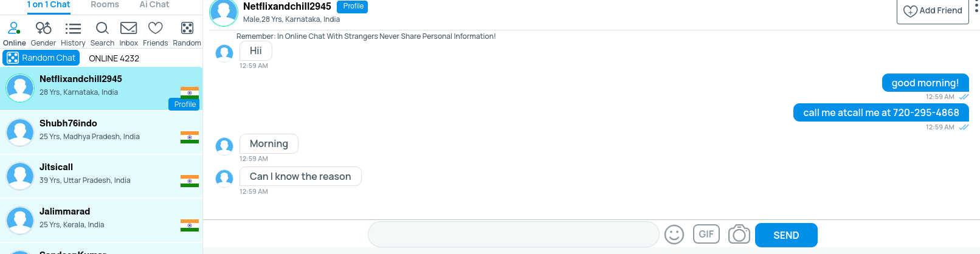Open chat with Jalimmarad

coord(101,221)
